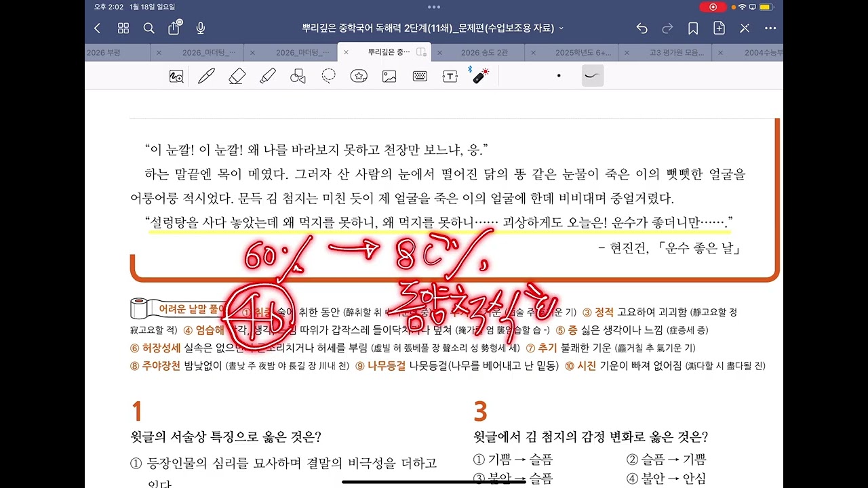Click the line starting '이 눈깔! 이 눈깔!'
The height and width of the screenshot is (488, 868).
[x=317, y=149]
